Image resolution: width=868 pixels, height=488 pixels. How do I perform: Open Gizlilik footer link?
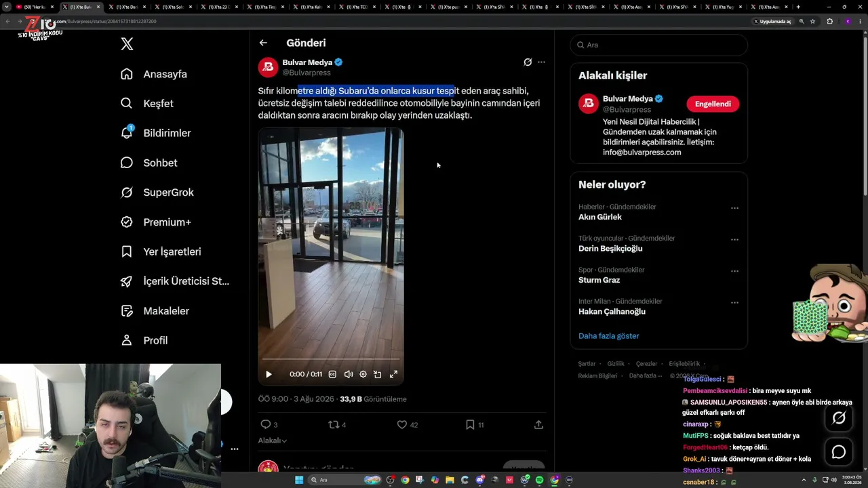click(x=616, y=364)
